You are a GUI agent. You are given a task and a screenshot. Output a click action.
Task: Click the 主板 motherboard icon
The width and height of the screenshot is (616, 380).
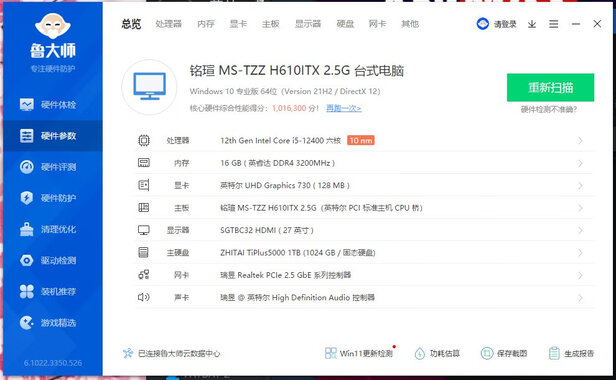(144, 207)
